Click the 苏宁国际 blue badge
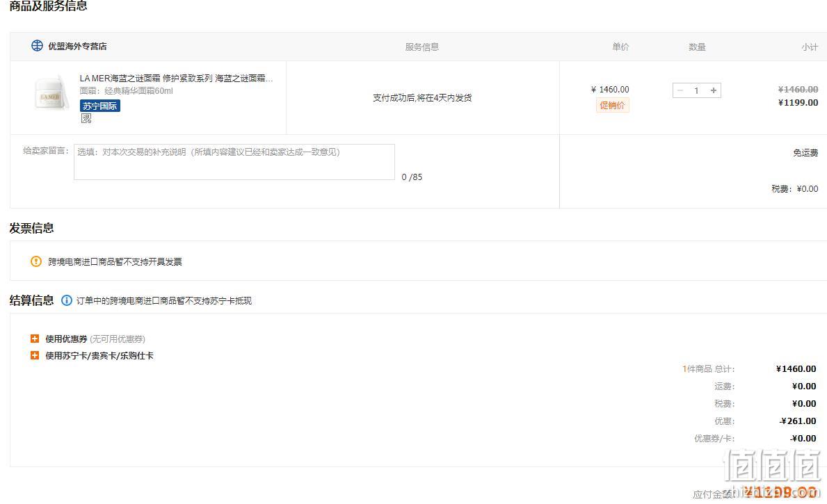Image resolution: width=827 pixels, height=504 pixels. point(100,106)
